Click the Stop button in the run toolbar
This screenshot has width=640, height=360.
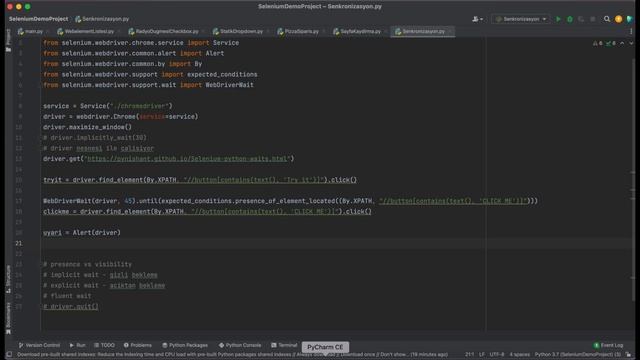(593, 19)
